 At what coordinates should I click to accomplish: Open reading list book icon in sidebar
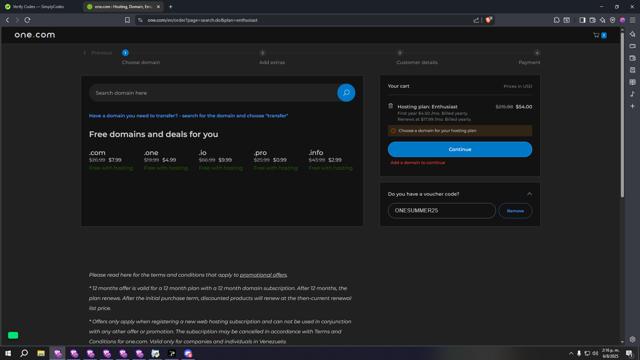click(x=632, y=82)
